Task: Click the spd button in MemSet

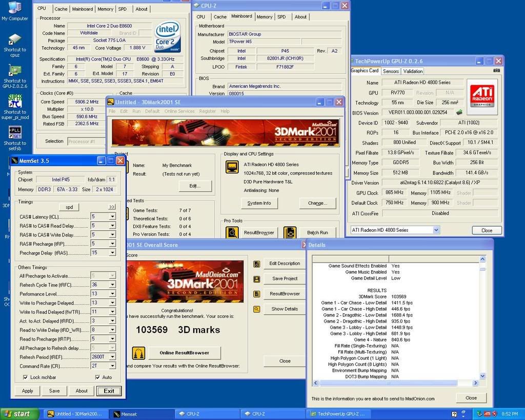Action: coord(69,207)
